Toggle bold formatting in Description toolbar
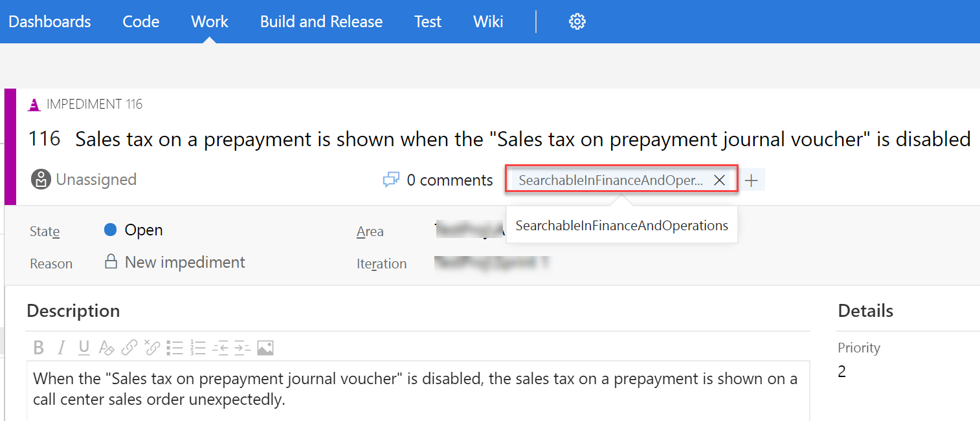Screen dimensions: 980x421 pos(38,348)
